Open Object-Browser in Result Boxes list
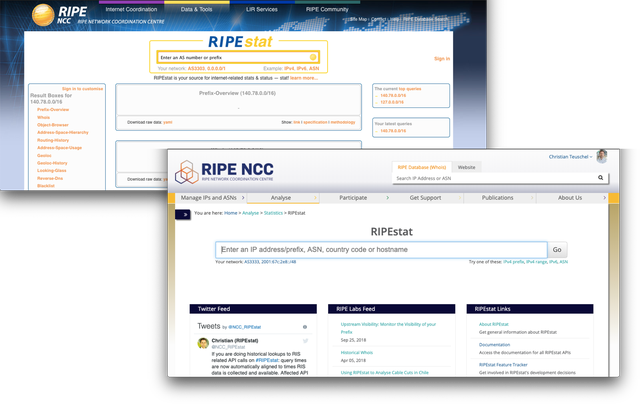 tap(53, 125)
